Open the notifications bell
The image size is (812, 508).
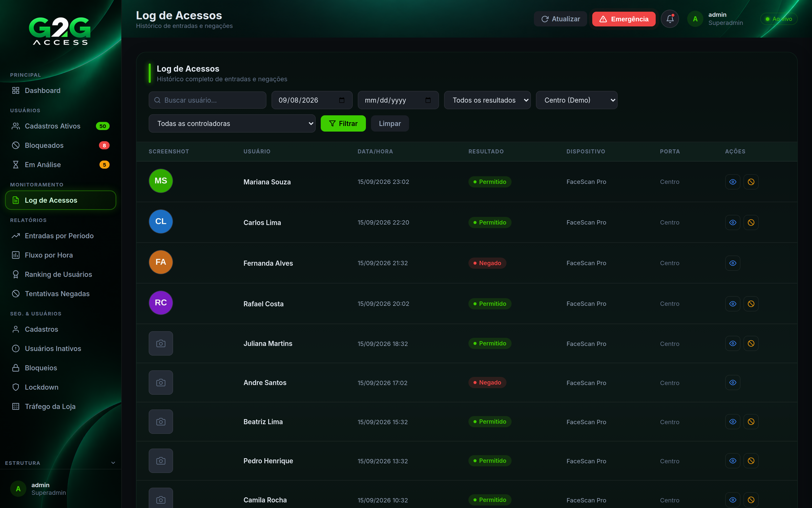click(x=670, y=19)
